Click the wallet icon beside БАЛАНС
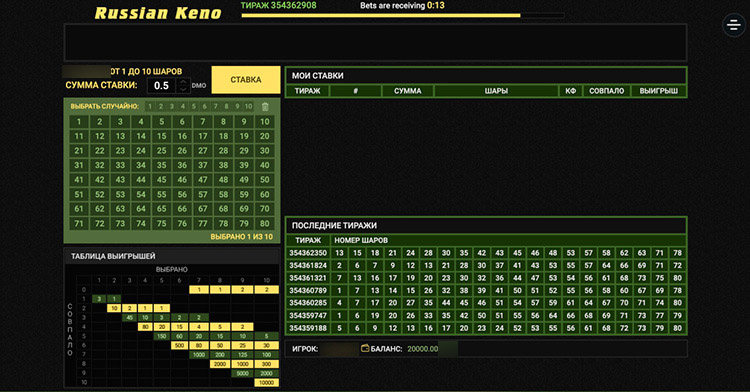750x392 pixels. (365, 348)
